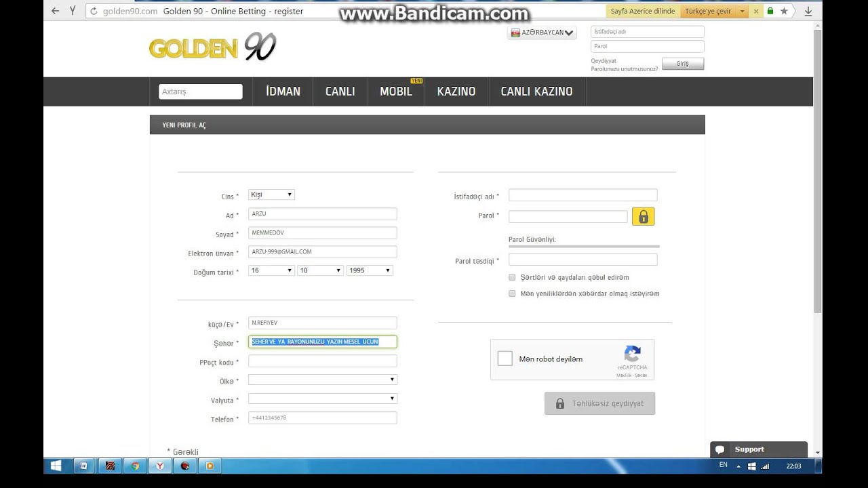Image resolution: width=868 pixels, height=488 pixels.
Task: Click the action center flag tray icon
Action: tap(752, 466)
